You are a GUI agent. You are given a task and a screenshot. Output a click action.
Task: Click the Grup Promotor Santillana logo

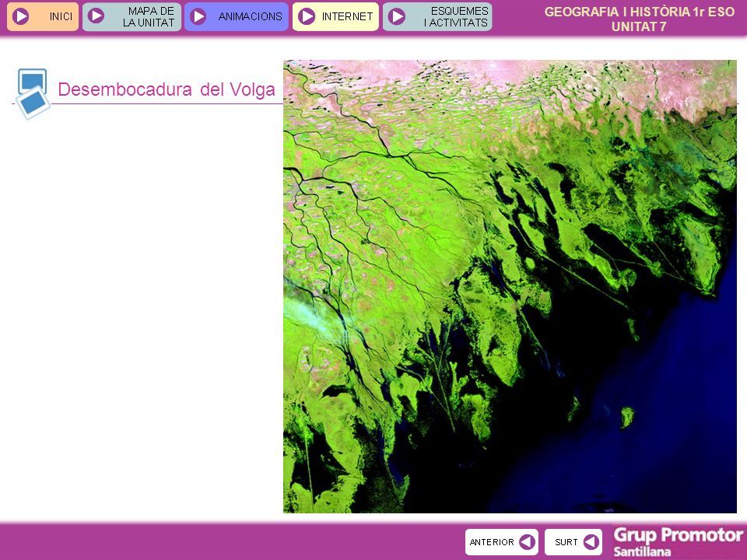pyautogui.click(x=678, y=542)
